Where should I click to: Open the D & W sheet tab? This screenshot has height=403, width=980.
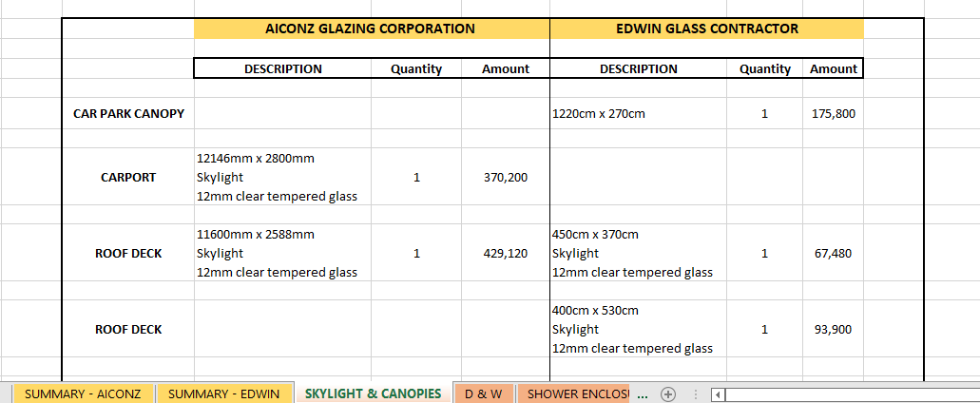pos(484,393)
